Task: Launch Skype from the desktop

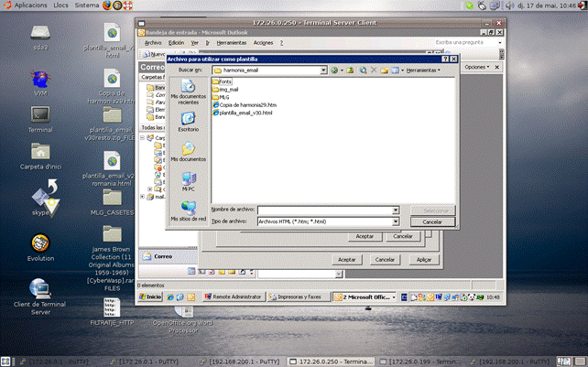Action: pyautogui.click(x=40, y=197)
